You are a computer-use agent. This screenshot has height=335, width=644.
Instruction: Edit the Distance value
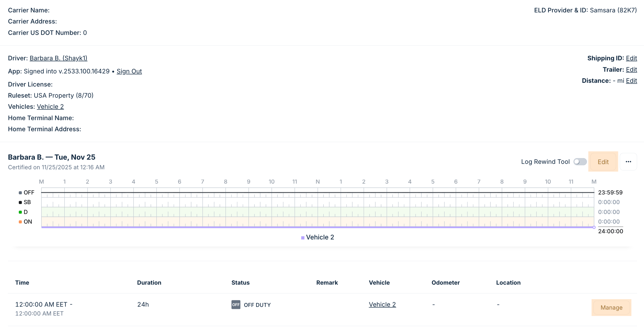coord(631,81)
